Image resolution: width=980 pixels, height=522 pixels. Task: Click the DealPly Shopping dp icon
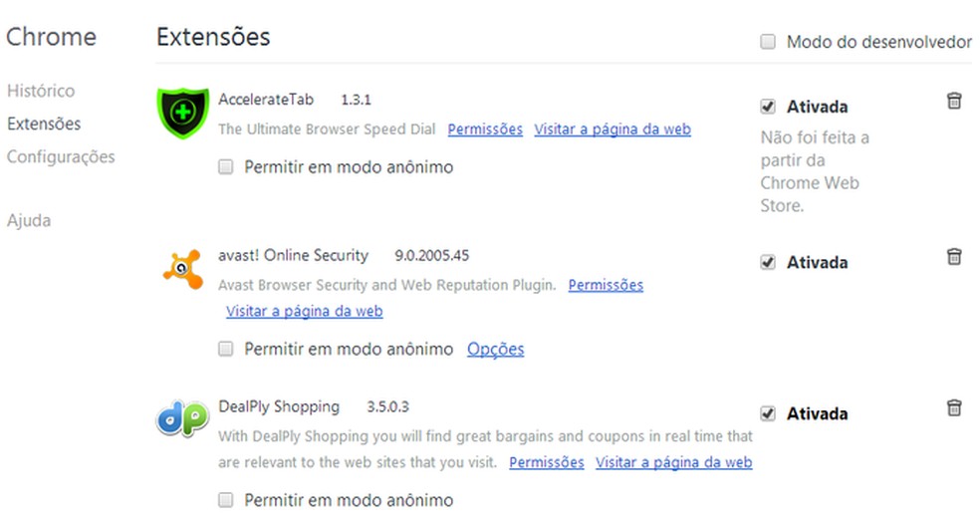coord(181,418)
